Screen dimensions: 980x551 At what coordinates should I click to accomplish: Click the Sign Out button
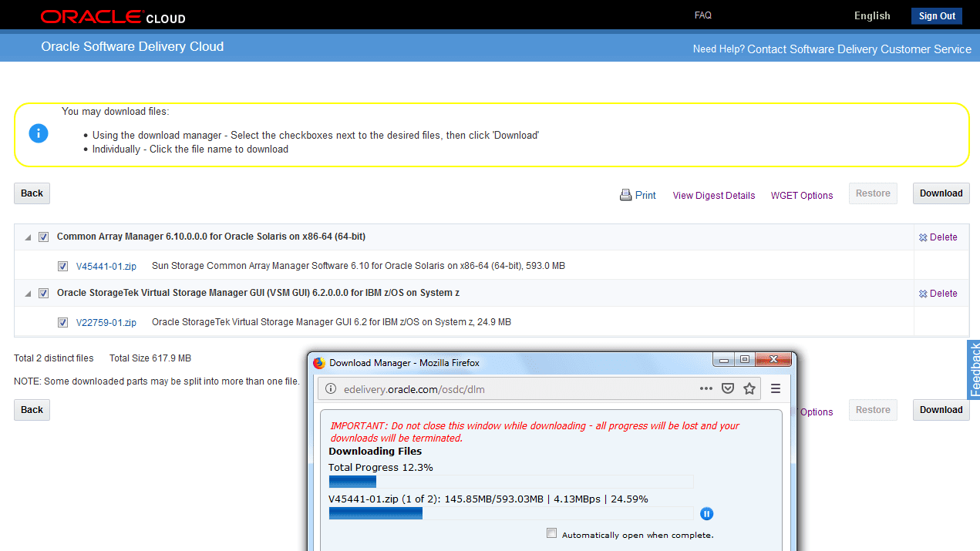pyautogui.click(x=937, y=16)
